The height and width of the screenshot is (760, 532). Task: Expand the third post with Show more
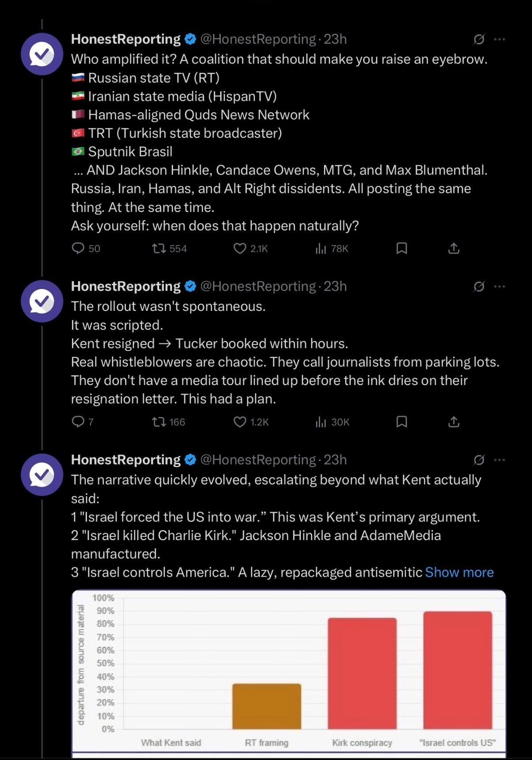459,572
